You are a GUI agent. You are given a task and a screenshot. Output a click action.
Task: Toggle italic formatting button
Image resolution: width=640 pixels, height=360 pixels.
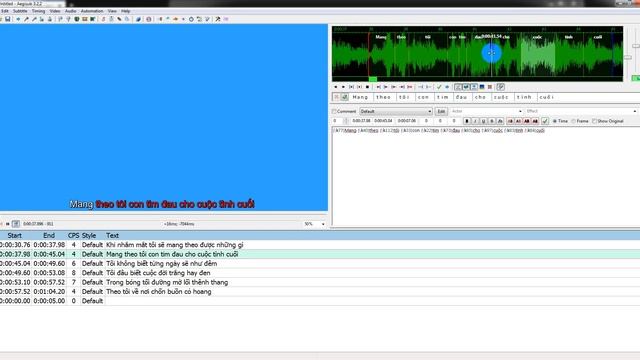[x=475, y=121]
